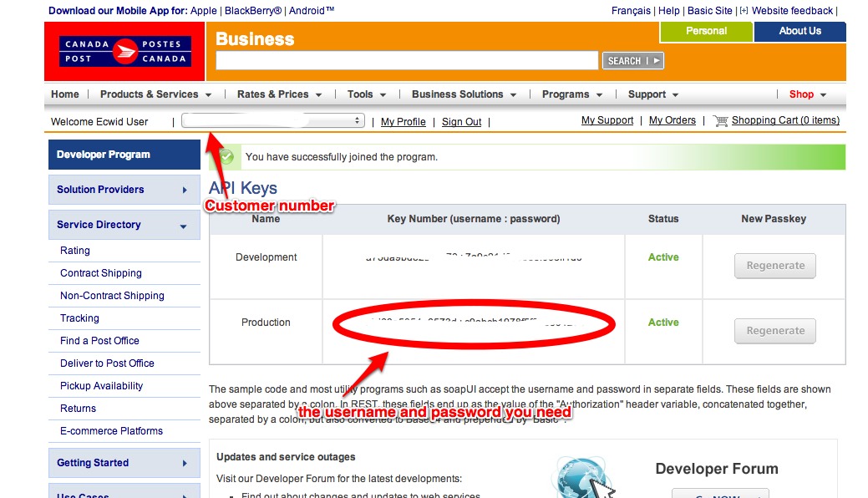
Task: Click the Status column header
Action: point(663,219)
